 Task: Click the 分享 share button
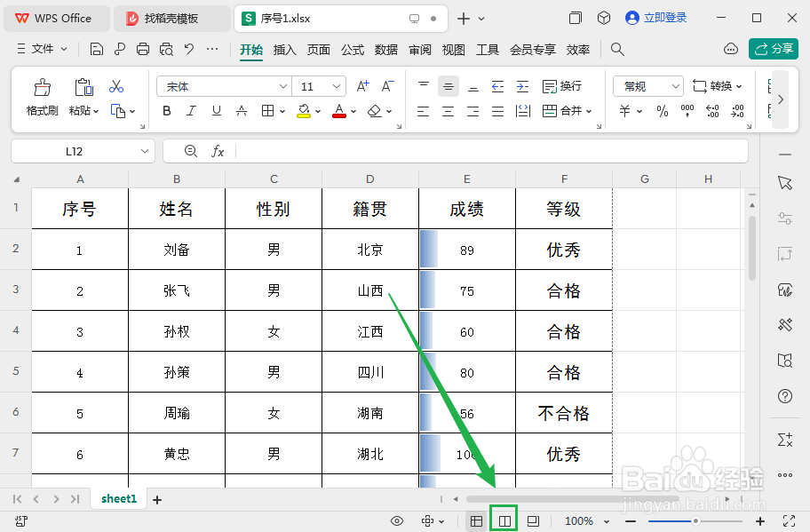click(x=774, y=48)
